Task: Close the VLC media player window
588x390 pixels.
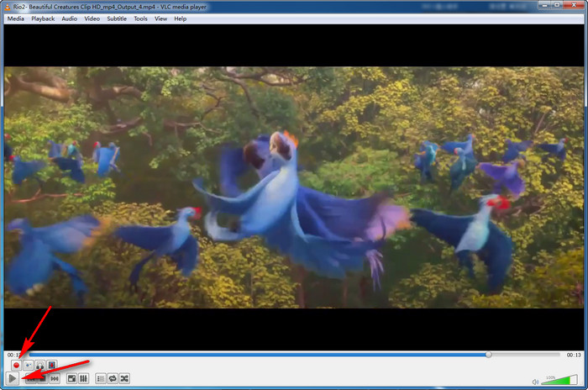Action: coord(574,5)
